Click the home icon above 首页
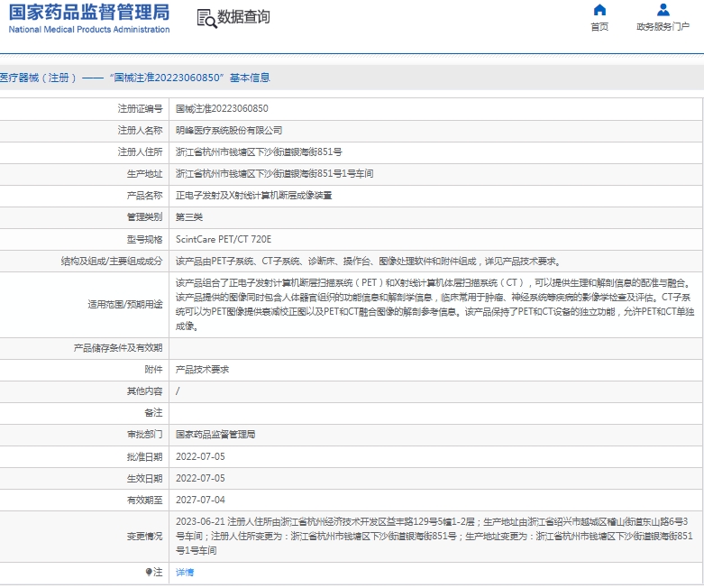The height and width of the screenshot is (588, 704). point(599,10)
